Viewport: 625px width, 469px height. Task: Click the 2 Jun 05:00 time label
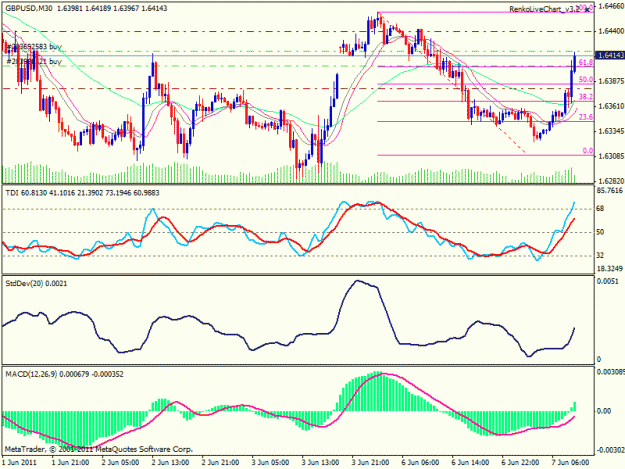[x=120, y=463]
